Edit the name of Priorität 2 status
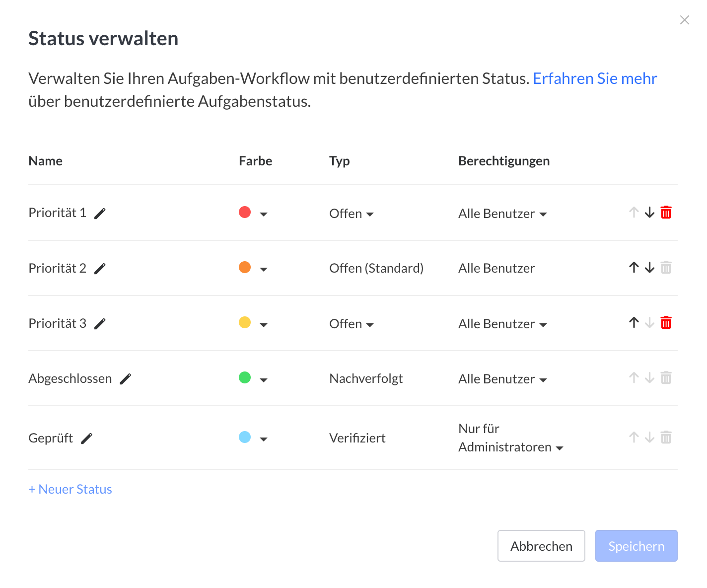Screen dimensions: 707x588 point(100,269)
